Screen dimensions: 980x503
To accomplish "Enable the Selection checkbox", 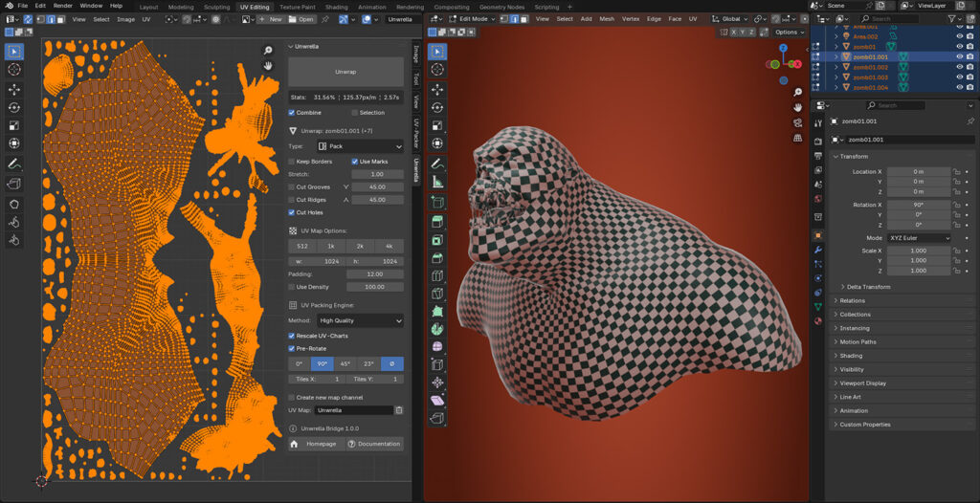I will click(x=354, y=113).
